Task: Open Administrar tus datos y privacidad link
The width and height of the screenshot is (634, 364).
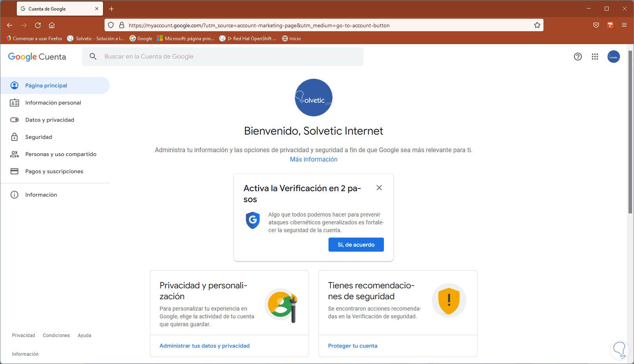Action: pos(204,346)
